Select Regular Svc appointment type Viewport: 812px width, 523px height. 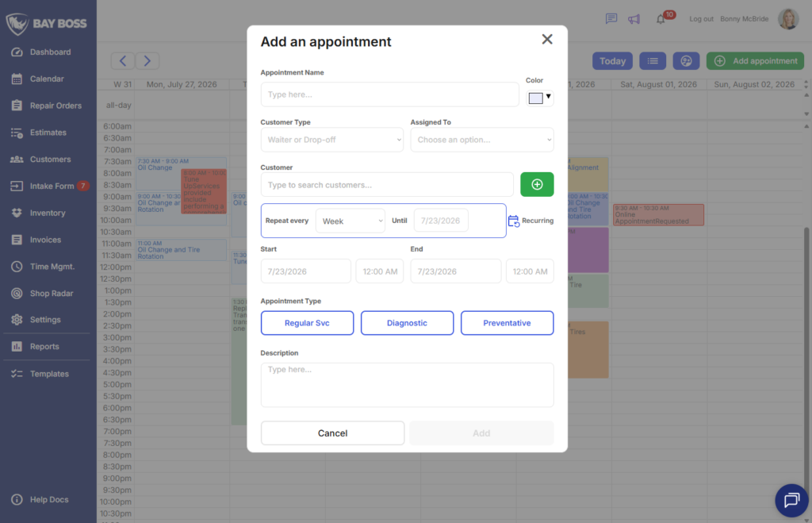click(307, 323)
